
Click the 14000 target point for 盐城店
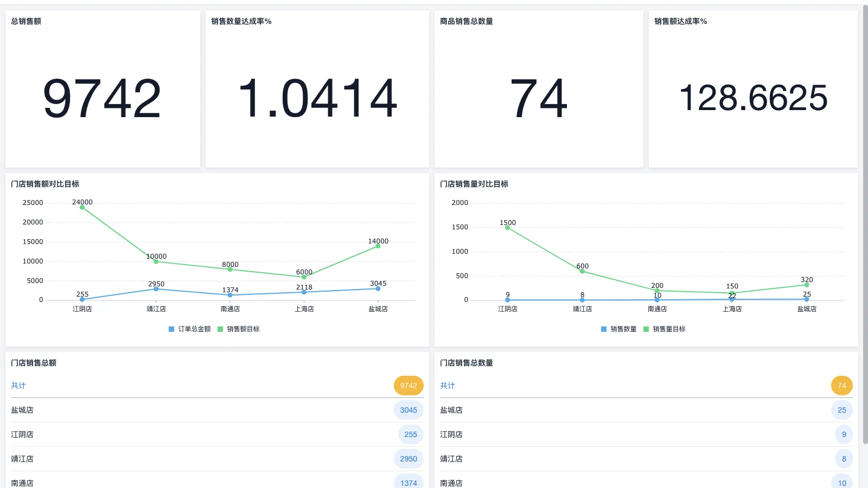pos(378,246)
